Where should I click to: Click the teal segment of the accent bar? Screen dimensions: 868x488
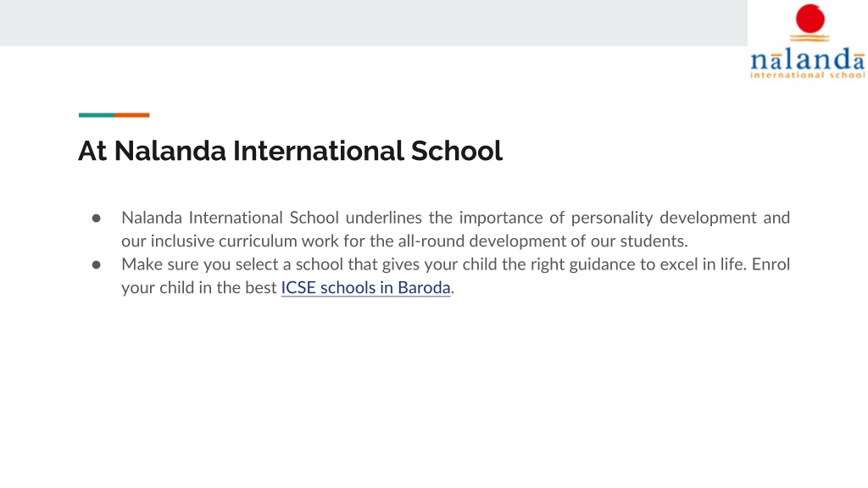[x=97, y=115]
